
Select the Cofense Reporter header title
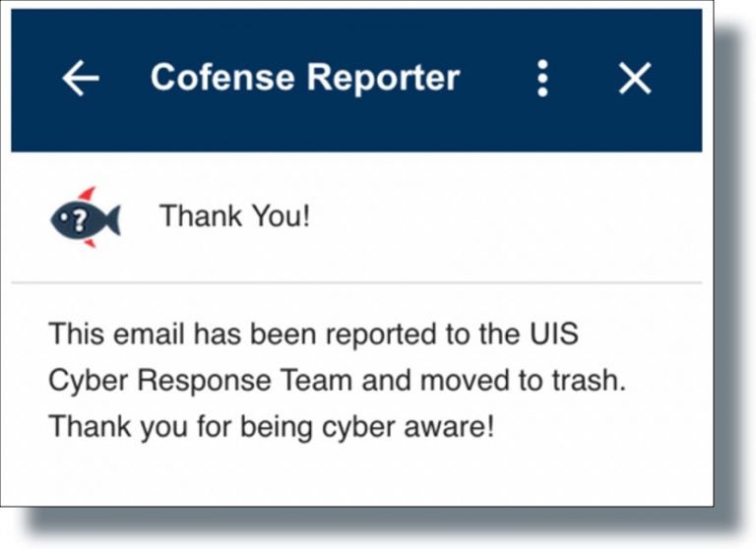tap(304, 78)
